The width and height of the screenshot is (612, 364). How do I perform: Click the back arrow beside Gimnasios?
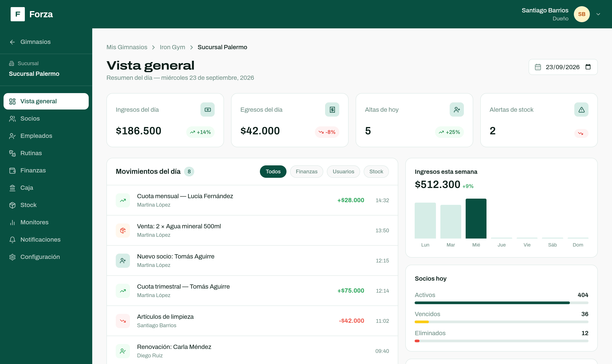pos(12,42)
